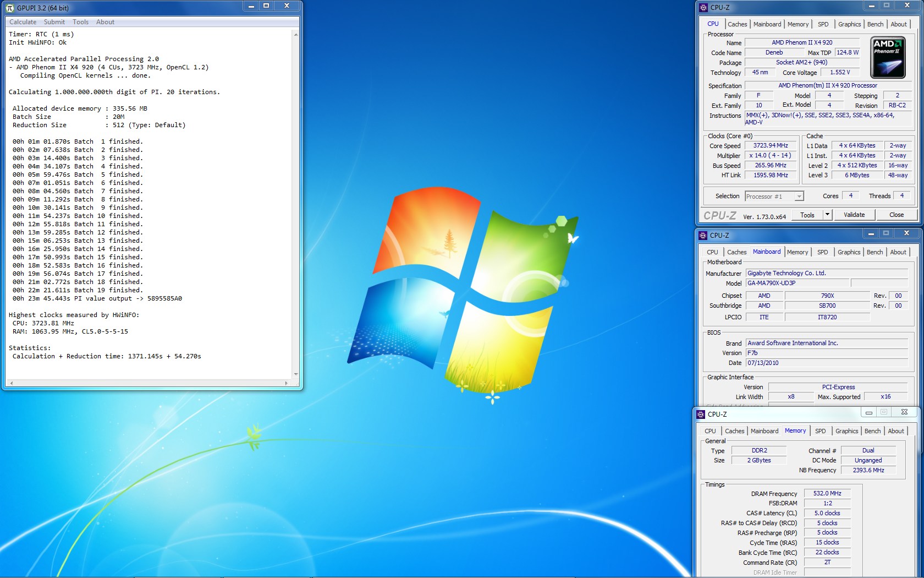Click the BIOS version F7b field
This screenshot has width=924, height=578.
827,353
